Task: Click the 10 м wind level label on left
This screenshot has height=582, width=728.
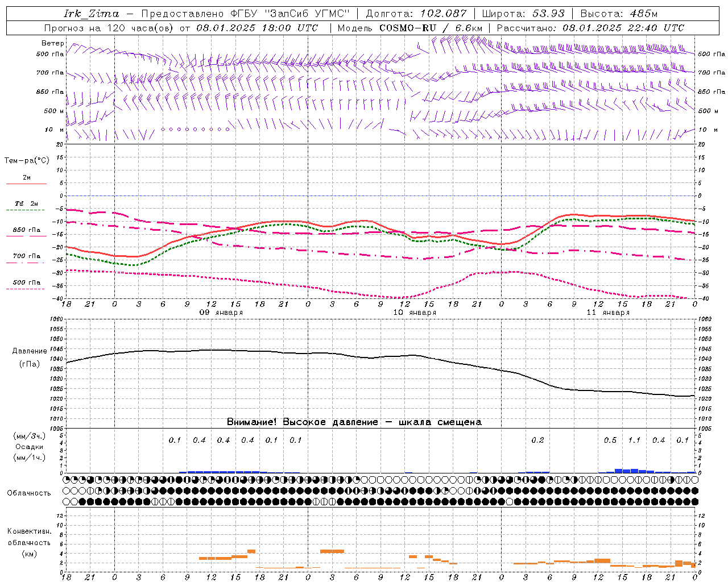Action: click(x=55, y=130)
